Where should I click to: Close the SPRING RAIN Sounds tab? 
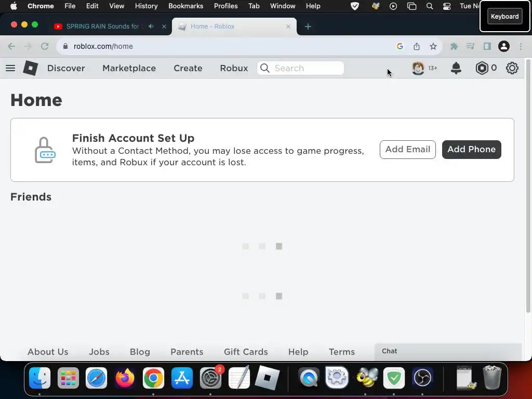(164, 26)
